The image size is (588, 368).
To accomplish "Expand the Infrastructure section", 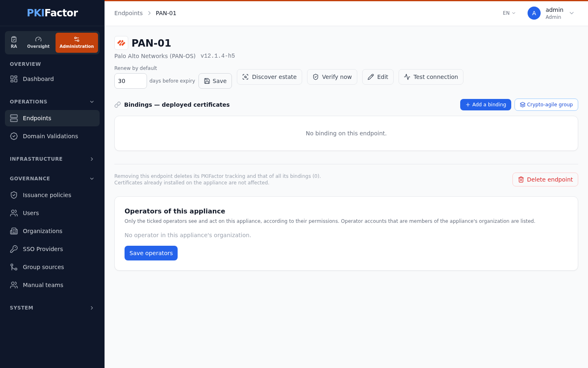I will point(52,159).
